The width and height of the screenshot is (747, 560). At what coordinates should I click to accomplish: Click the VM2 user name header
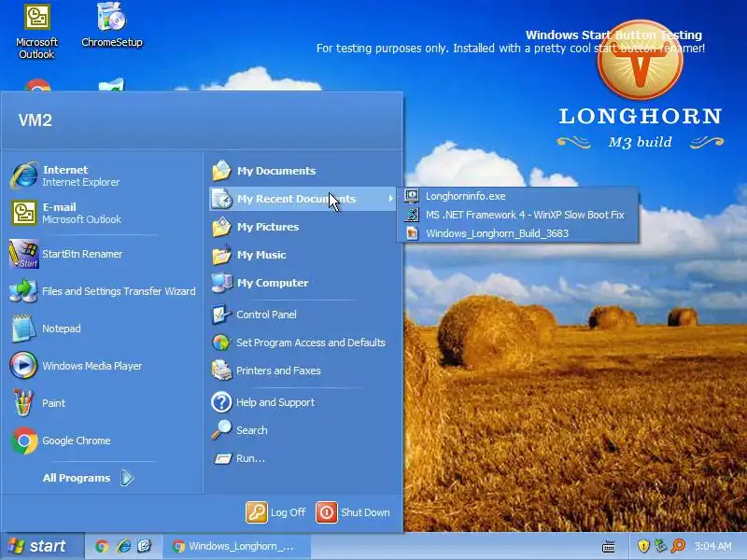click(x=35, y=120)
